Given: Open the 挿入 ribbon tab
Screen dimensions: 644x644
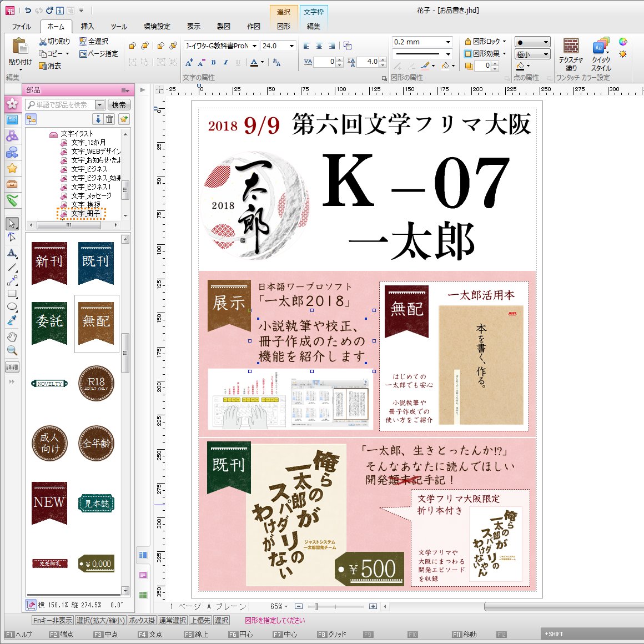Looking at the screenshot, I should click(x=87, y=26).
